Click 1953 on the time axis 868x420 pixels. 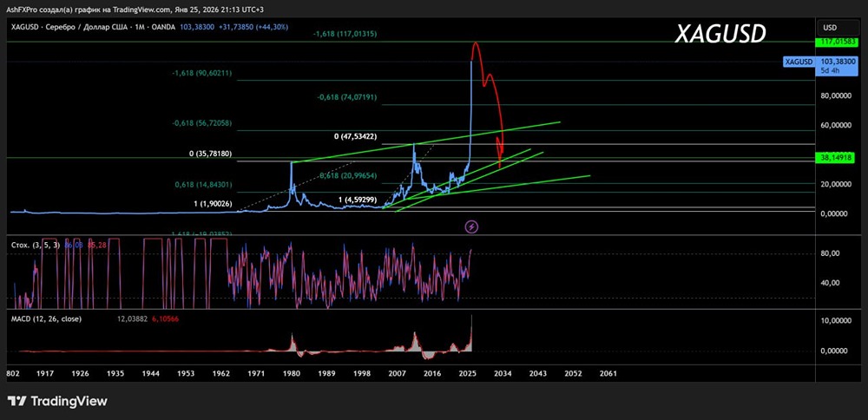186,373
